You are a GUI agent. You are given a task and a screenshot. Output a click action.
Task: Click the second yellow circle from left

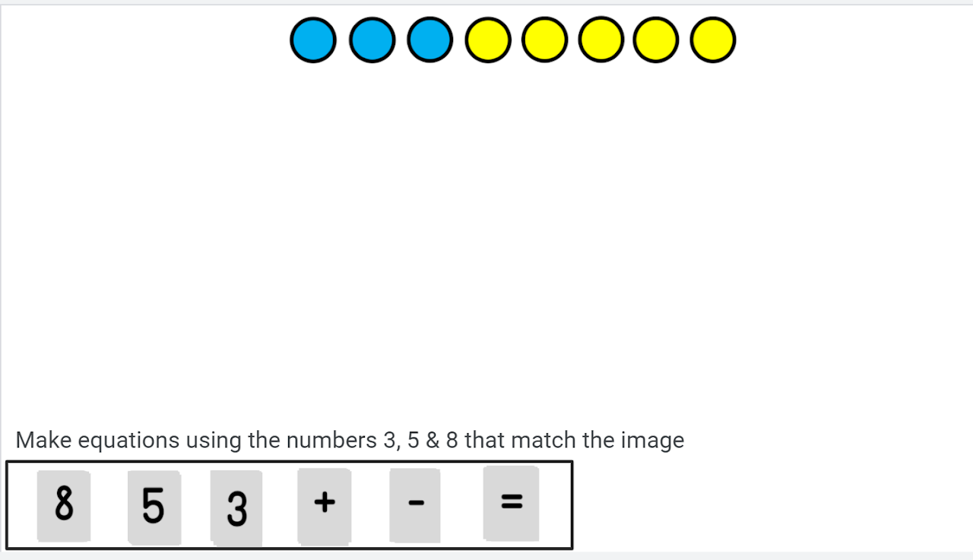click(x=545, y=40)
